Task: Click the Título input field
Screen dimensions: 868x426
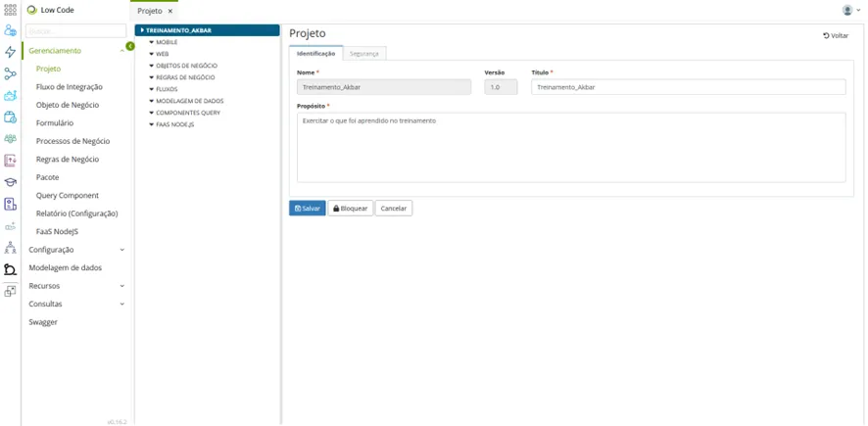Action: point(688,87)
